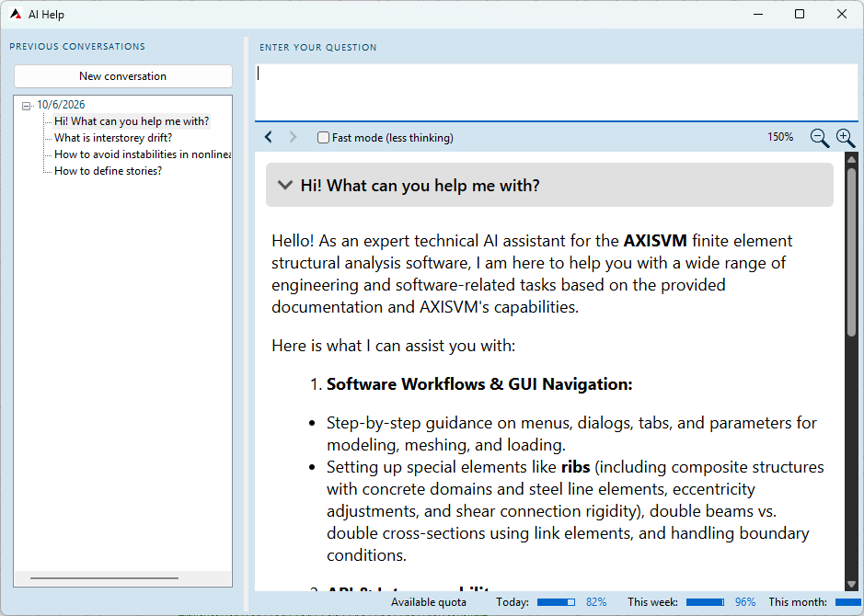Viewport: 864px width, 616px height.
Task: Open 'Hi! What can you help me with?' conversation
Action: tap(132, 121)
